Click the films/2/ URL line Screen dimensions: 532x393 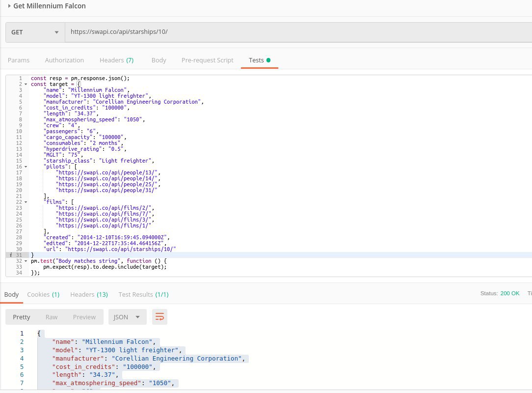(105, 208)
